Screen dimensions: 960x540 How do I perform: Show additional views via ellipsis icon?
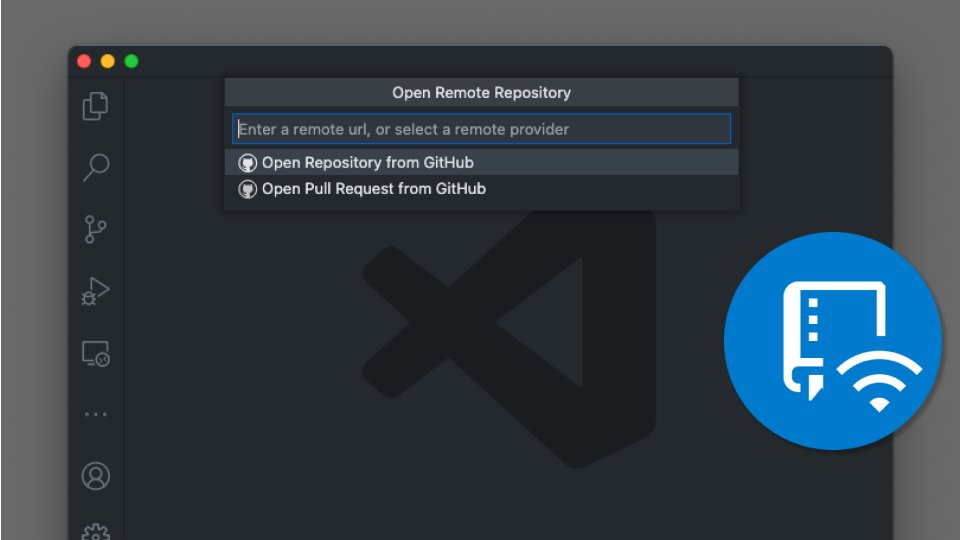click(96, 414)
